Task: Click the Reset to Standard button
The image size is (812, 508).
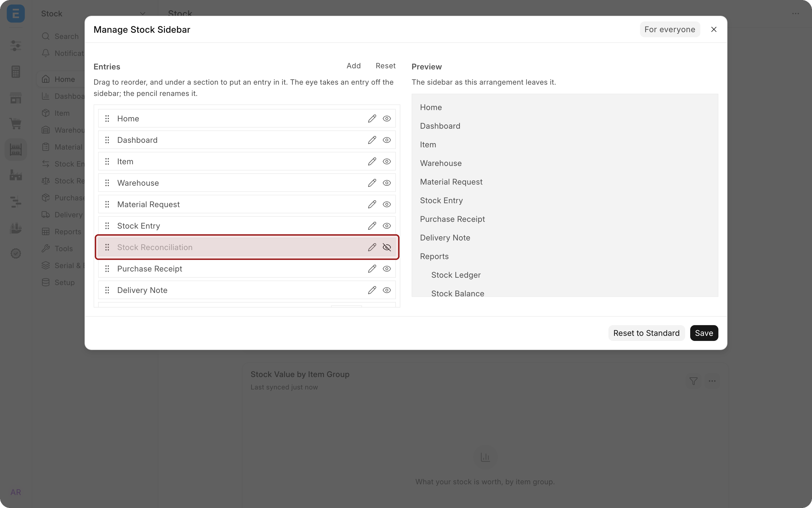Action: [x=646, y=333]
